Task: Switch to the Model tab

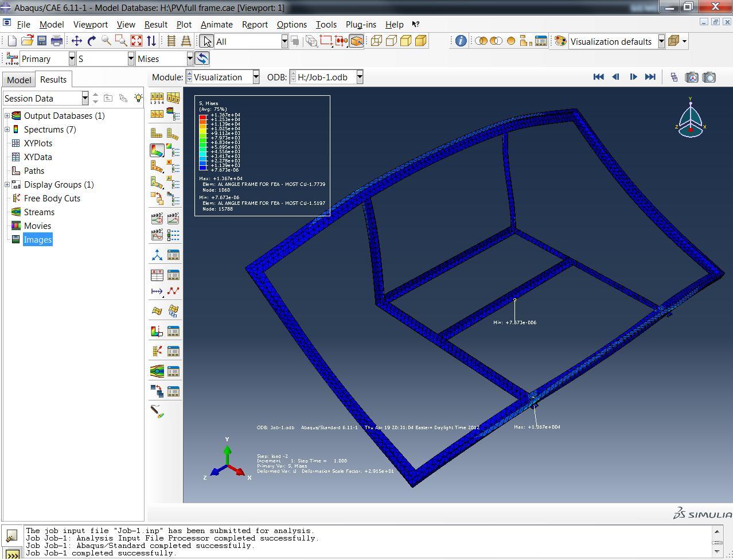Action: [19, 80]
